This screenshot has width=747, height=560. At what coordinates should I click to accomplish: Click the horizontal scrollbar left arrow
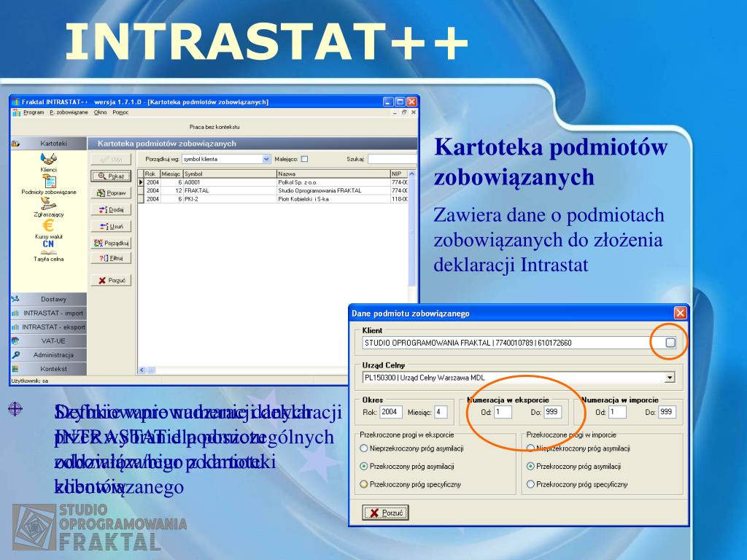click(x=142, y=370)
